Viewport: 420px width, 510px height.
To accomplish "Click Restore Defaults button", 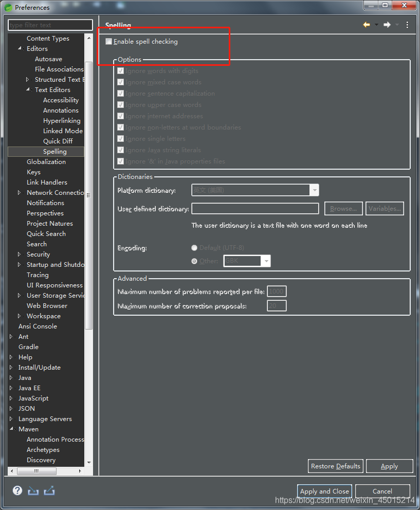I will point(335,466).
